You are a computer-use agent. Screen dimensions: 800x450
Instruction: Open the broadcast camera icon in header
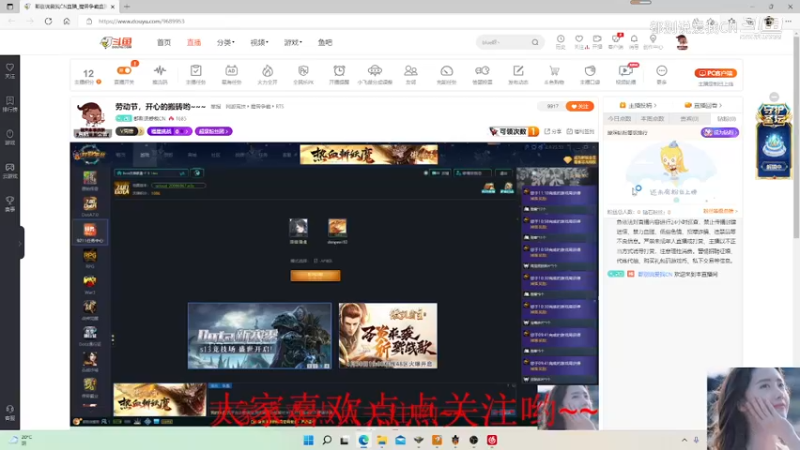[x=597, y=41]
